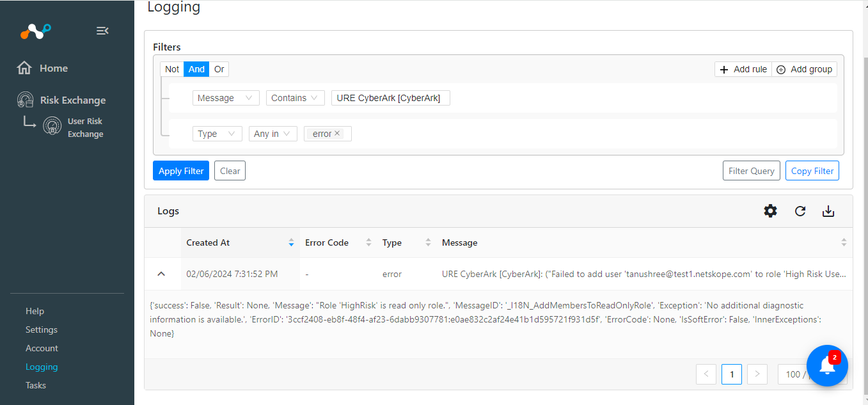Toggle the Not filter condition

tap(172, 69)
